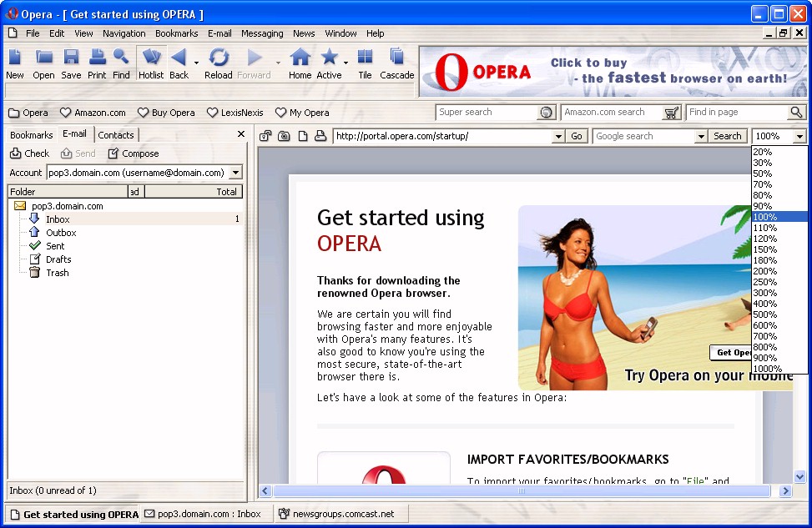The image size is (812, 528).
Task: Select the pop3.domain.com account folder
Action: pyautogui.click(x=67, y=206)
